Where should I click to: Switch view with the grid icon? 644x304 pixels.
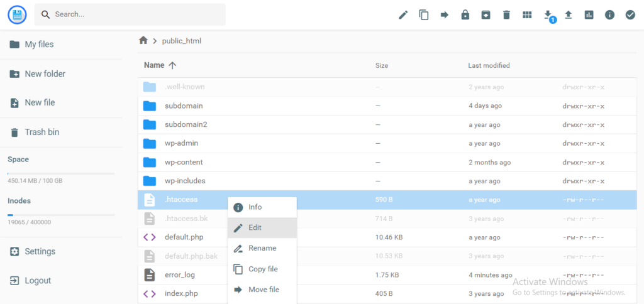pyautogui.click(x=527, y=14)
